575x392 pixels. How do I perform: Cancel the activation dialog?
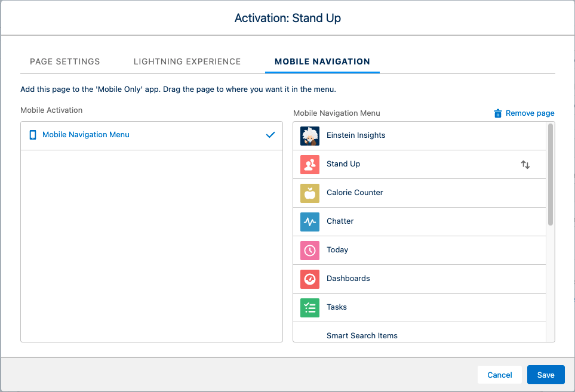pos(500,375)
